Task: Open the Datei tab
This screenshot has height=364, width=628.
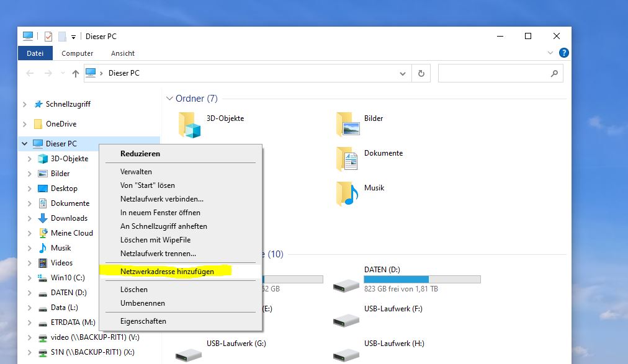Action: [x=35, y=53]
